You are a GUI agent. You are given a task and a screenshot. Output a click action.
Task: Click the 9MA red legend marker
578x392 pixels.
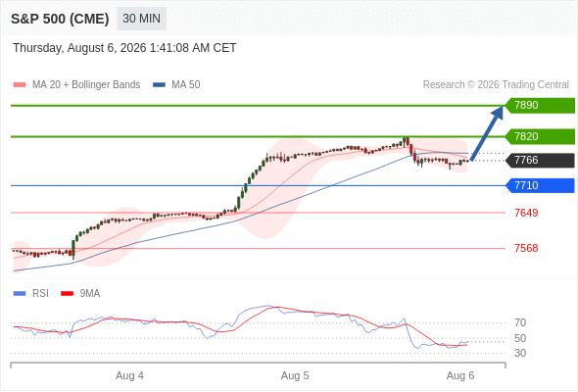point(67,294)
